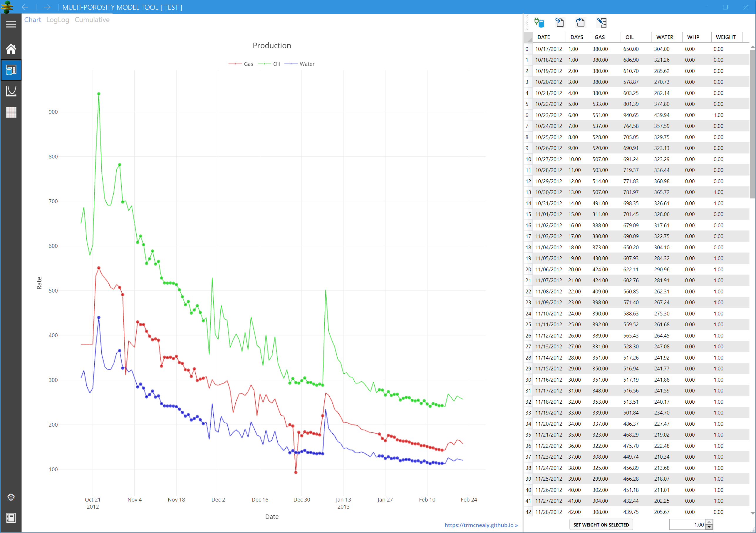
Task: Open the settings gear in the sidebar
Action: click(x=11, y=497)
